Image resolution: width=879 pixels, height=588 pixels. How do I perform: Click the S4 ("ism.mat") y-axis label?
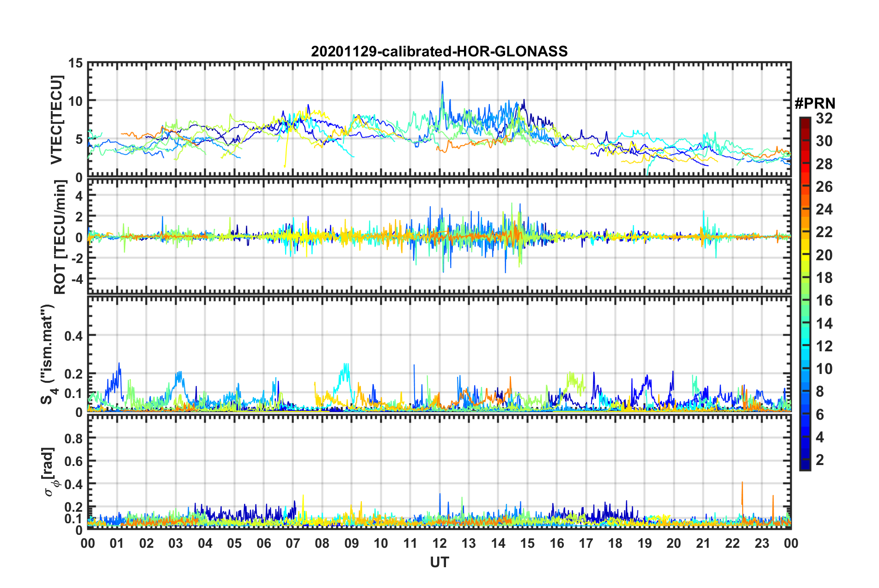(x=49, y=354)
